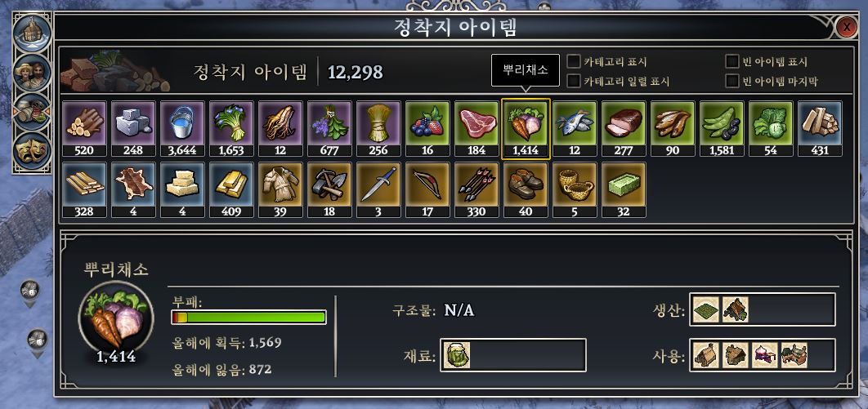This screenshot has height=409, width=868.
Task: Select the shoes item with 40
Action: point(526,189)
